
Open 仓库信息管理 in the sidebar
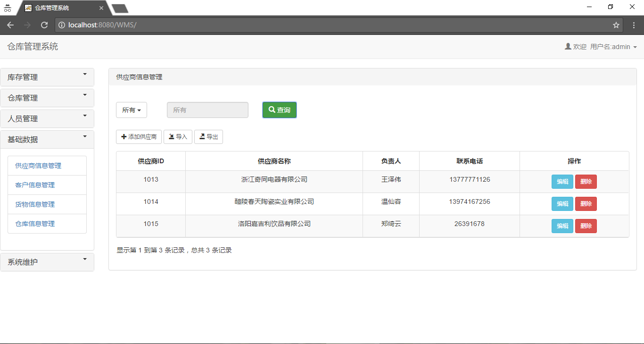point(47,224)
